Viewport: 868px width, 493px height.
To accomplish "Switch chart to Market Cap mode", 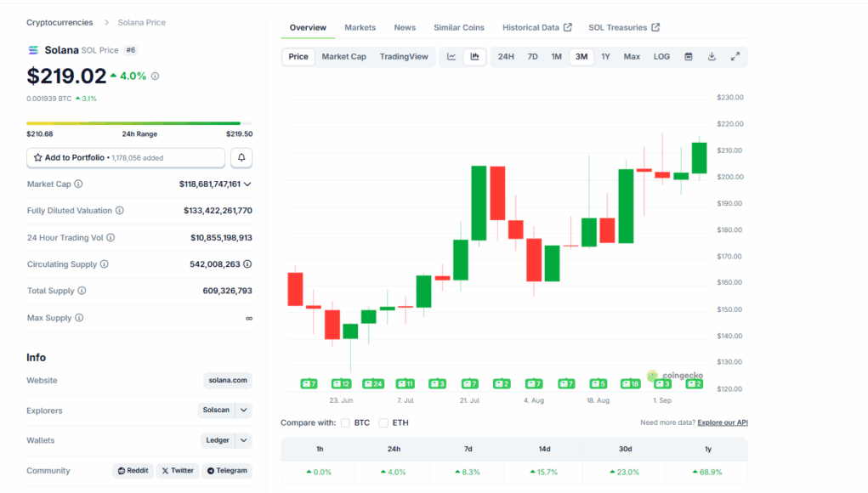I will tap(343, 57).
